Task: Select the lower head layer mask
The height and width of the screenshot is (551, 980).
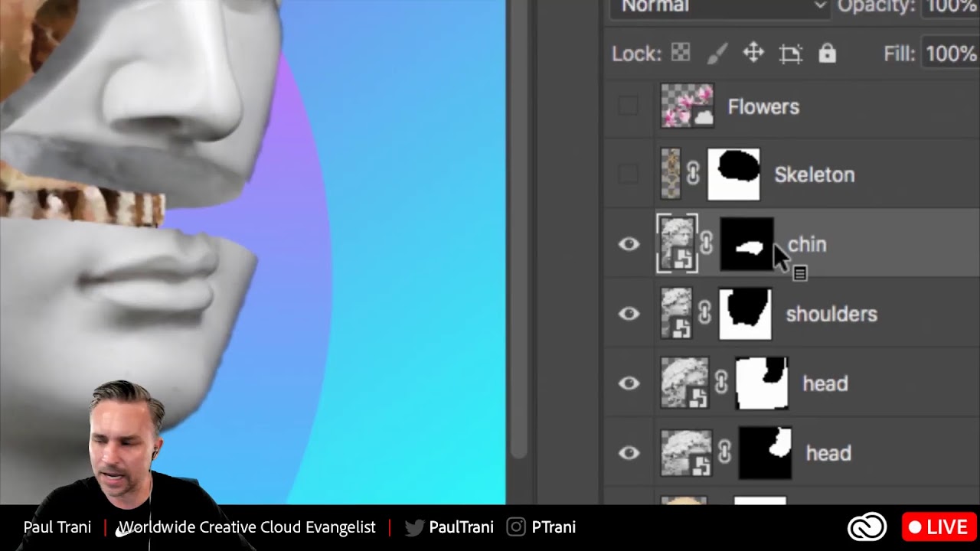Action: pos(766,453)
